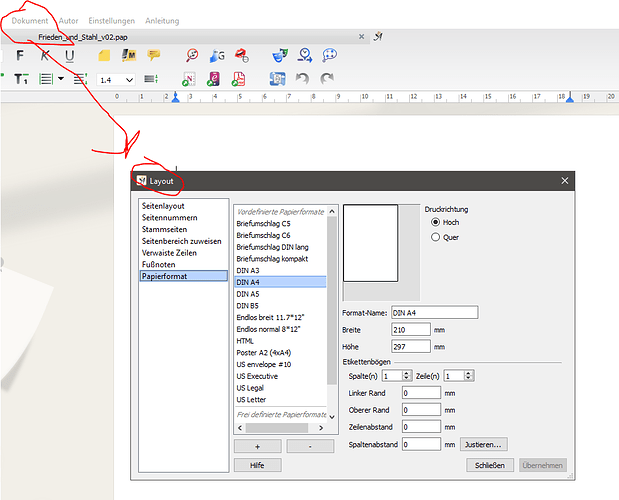Open the Anleitung menu
This screenshot has width=619, height=500.
click(162, 21)
